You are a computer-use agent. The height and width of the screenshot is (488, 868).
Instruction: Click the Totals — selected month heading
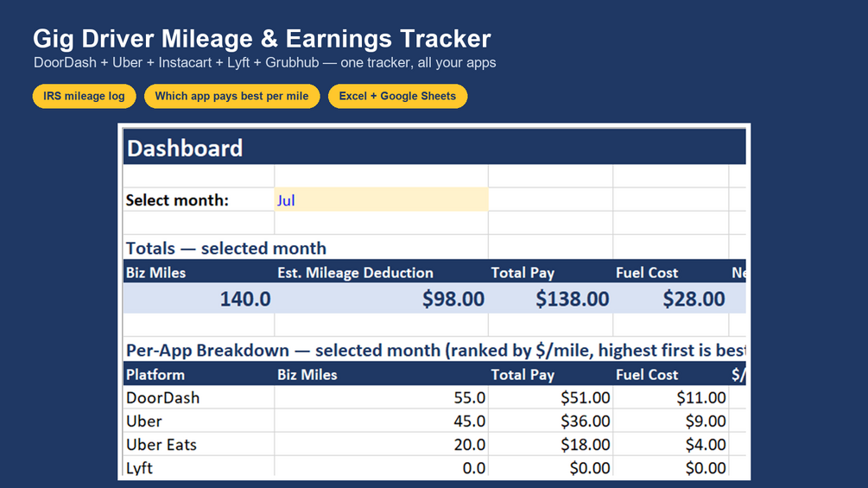coord(226,249)
